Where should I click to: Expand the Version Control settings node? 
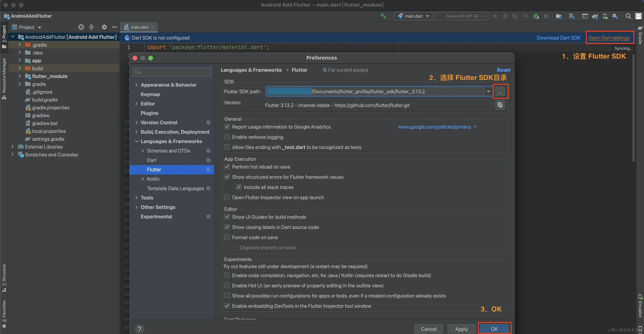click(137, 122)
